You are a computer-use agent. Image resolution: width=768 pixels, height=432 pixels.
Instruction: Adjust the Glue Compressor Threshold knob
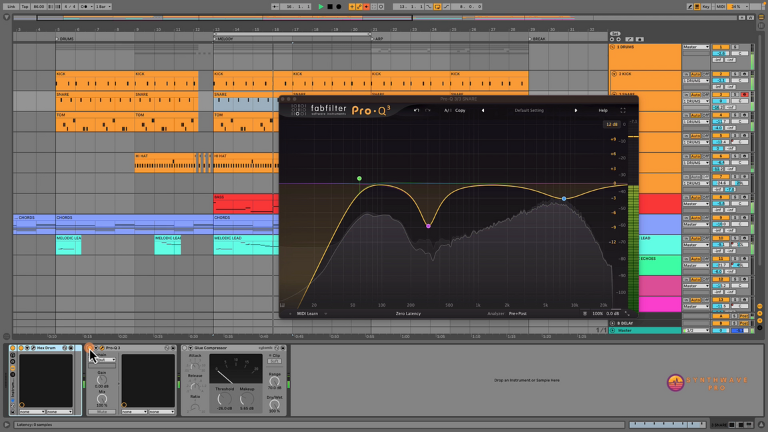point(224,399)
